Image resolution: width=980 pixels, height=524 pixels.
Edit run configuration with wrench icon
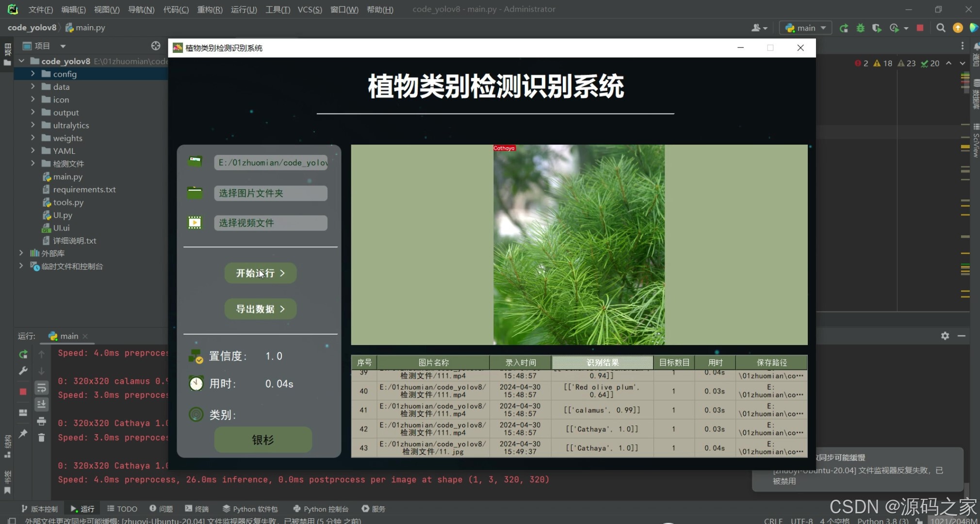click(23, 369)
